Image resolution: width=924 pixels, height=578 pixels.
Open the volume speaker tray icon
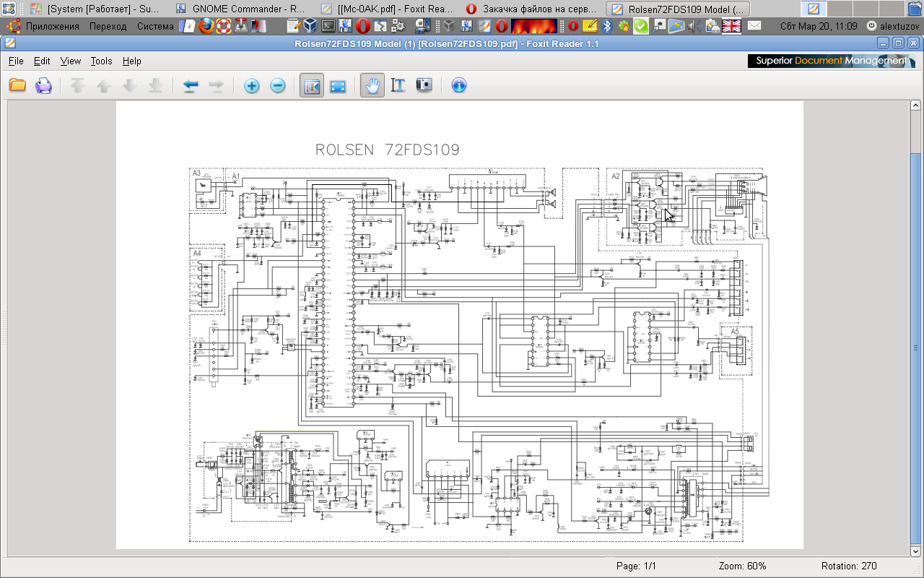tap(694, 26)
